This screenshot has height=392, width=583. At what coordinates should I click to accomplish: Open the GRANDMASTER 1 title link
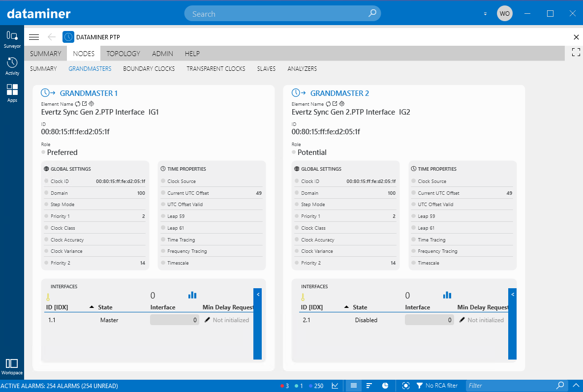click(89, 93)
